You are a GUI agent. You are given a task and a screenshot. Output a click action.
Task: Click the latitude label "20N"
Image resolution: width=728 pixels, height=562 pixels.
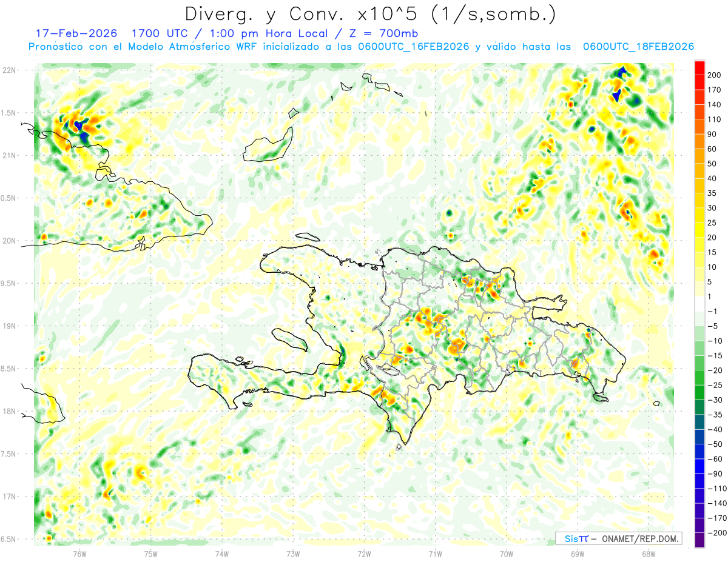[8, 241]
